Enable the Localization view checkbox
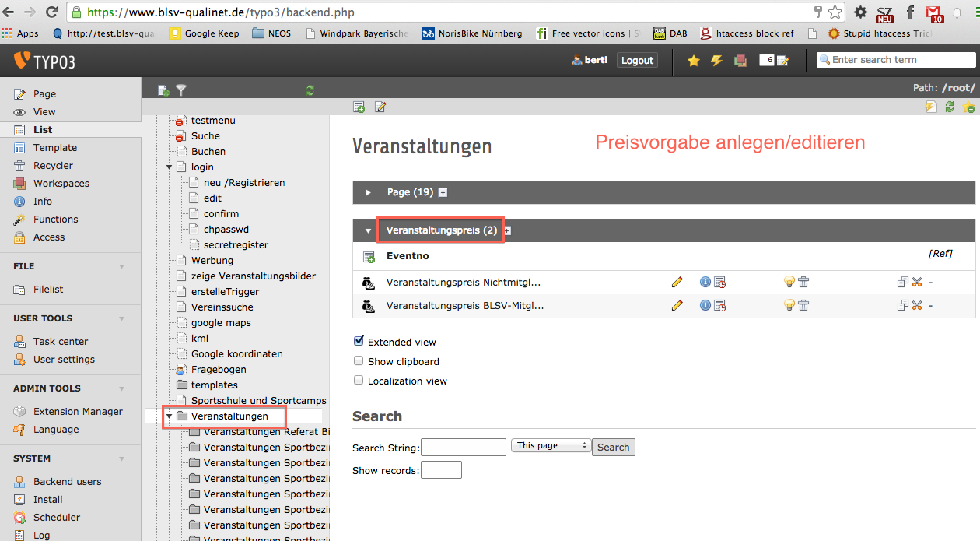Image resolution: width=980 pixels, height=541 pixels. pyautogui.click(x=359, y=381)
